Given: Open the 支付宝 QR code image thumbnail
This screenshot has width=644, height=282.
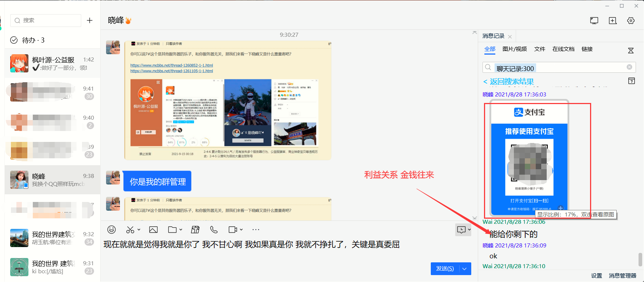Looking at the screenshot, I should (x=529, y=158).
